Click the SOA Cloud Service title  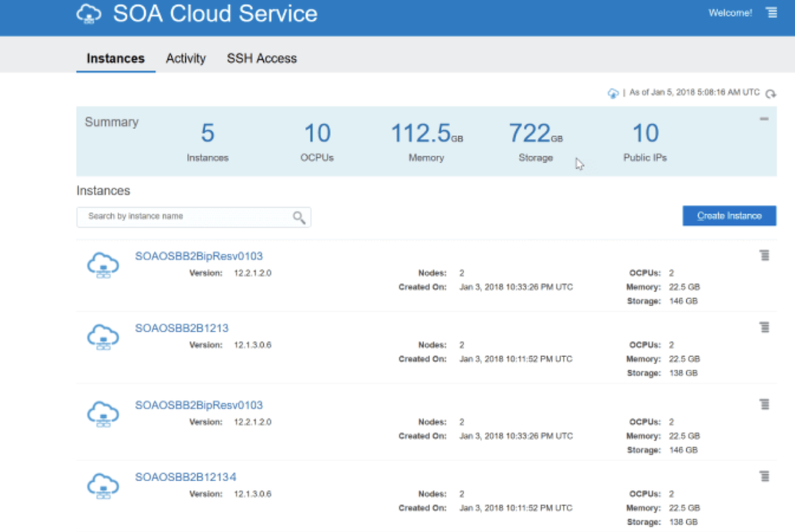click(x=215, y=14)
